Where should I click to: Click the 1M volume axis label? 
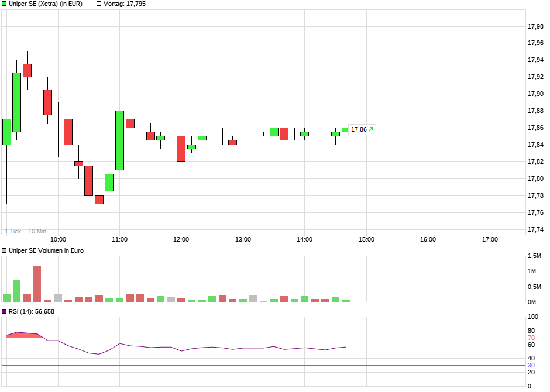click(532, 271)
